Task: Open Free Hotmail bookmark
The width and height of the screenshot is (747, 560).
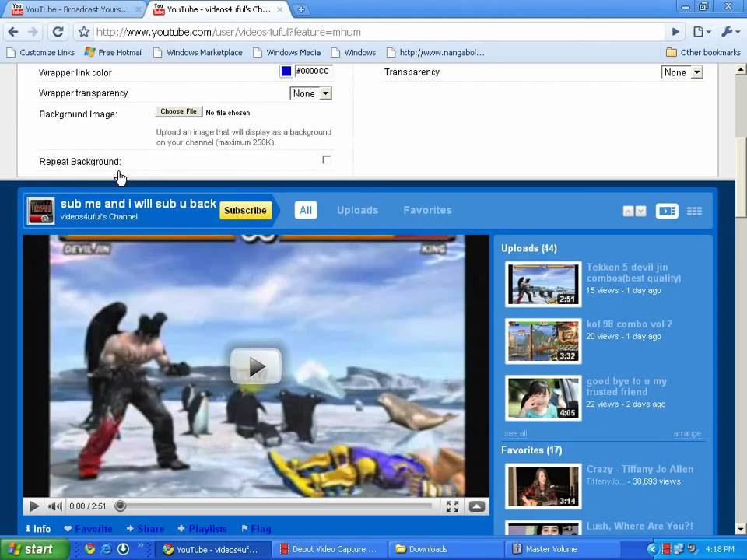Action: tap(114, 52)
